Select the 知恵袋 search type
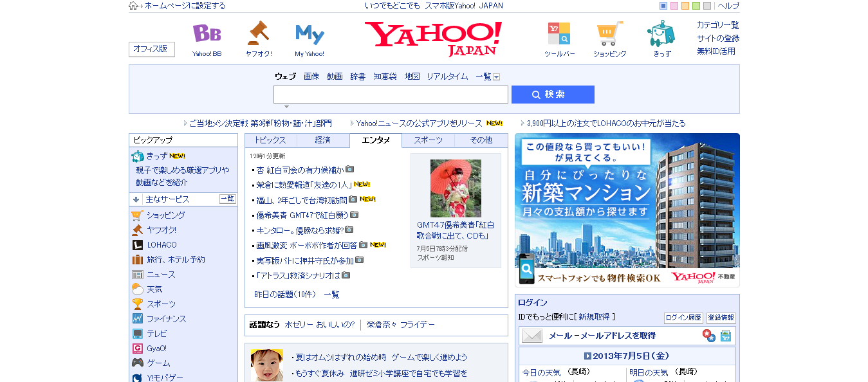This screenshot has width=868, height=382. 385,77
